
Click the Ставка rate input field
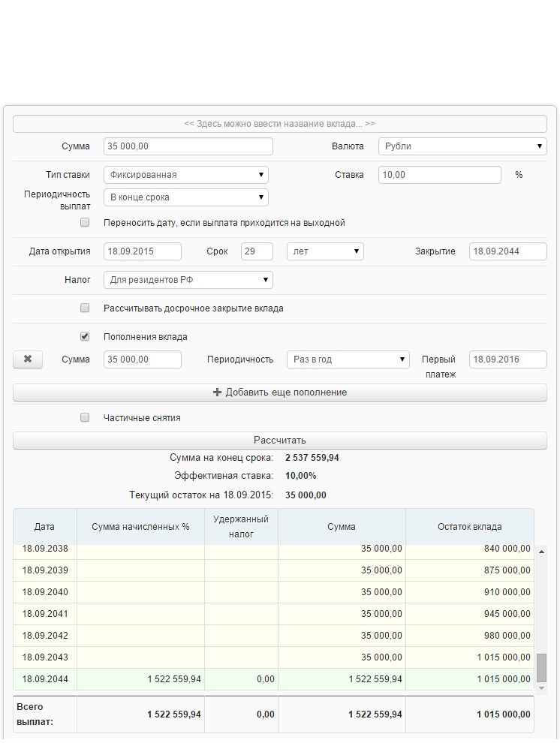(x=440, y=174)
